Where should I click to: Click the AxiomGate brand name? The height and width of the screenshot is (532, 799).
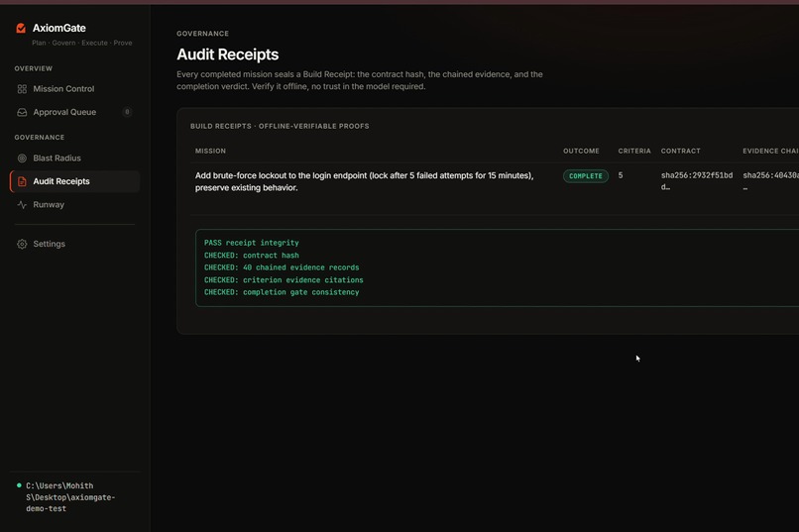click(x=59, y=28)
